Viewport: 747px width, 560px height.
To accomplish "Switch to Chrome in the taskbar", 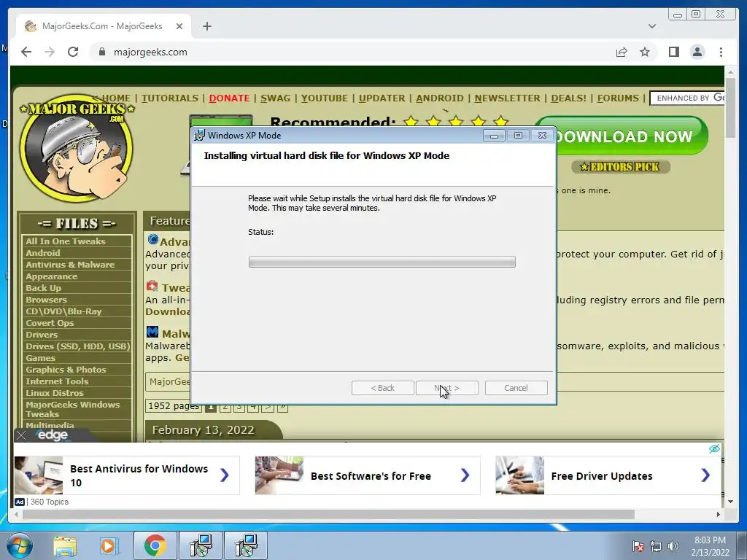I will tap(155, 545).
